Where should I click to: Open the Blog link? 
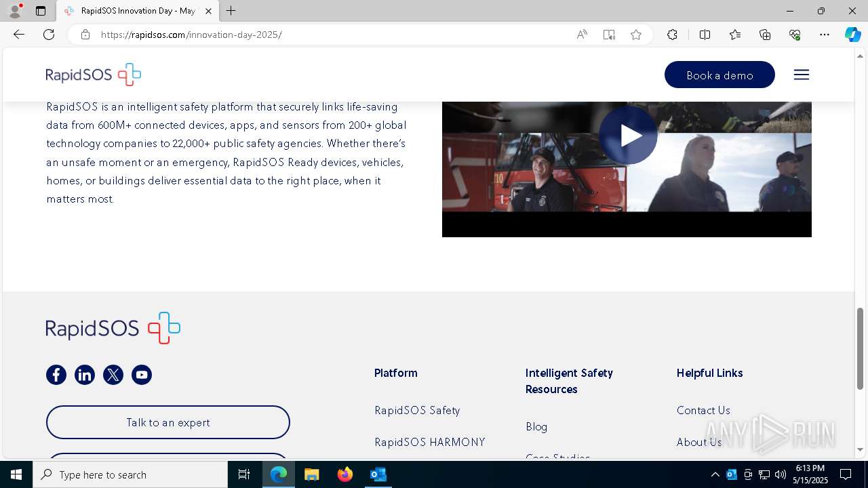pyautogui.click(x=536, y=426)
